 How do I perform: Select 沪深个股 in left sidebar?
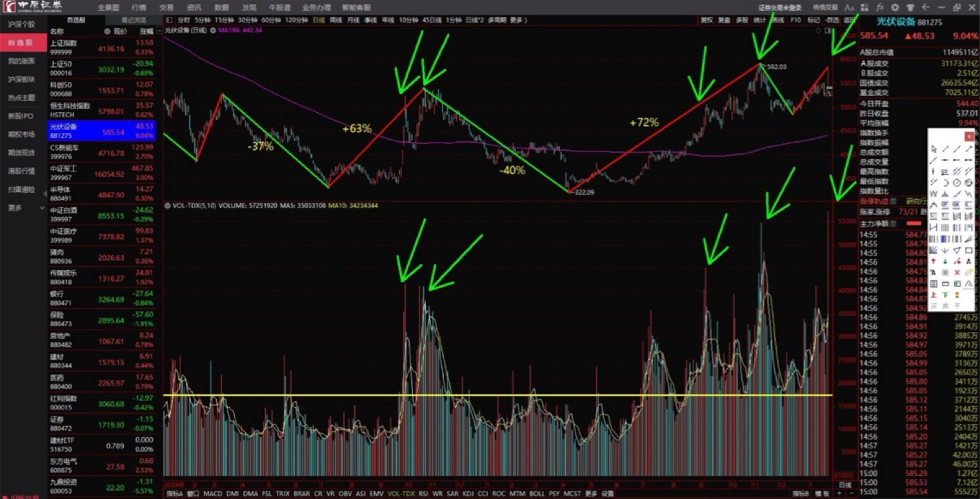click(22, 24)
